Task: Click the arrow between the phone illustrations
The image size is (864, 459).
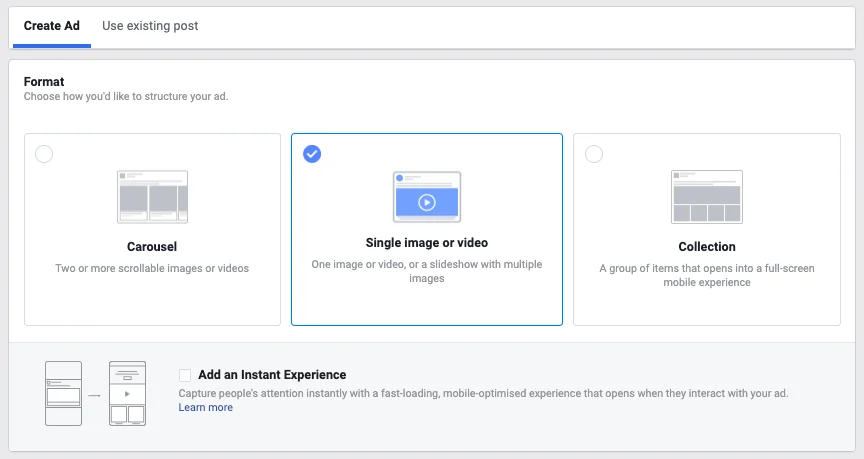Action: [x=95, y=395]
